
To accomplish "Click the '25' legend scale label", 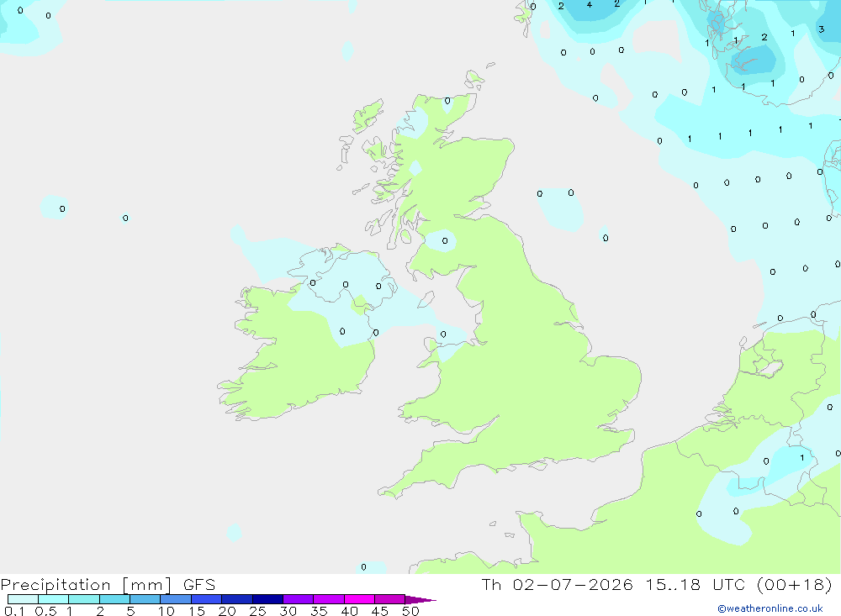I will (257, 611).
